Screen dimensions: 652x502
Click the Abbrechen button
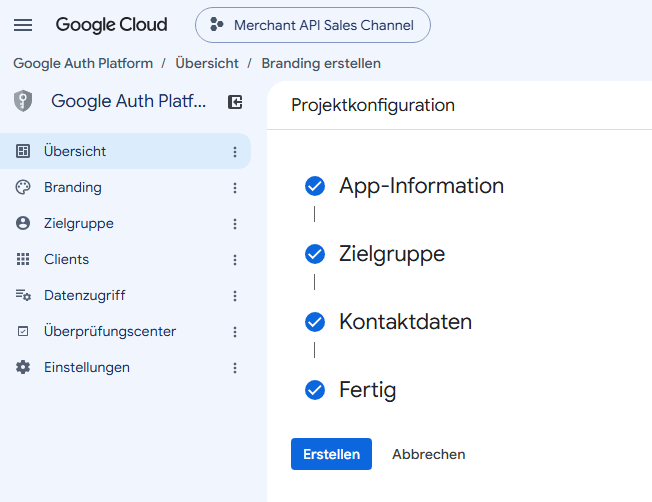tap(429, 454)
